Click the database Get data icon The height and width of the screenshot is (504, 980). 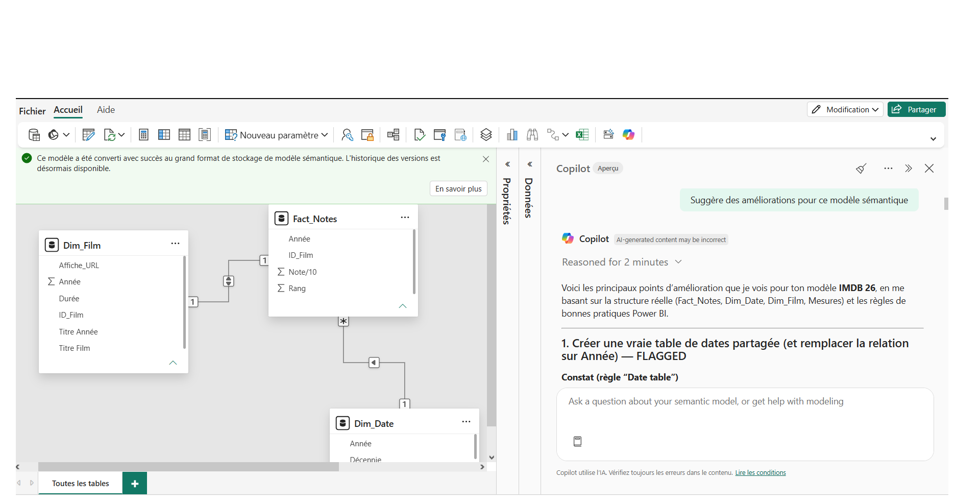[x=34, y=135]
